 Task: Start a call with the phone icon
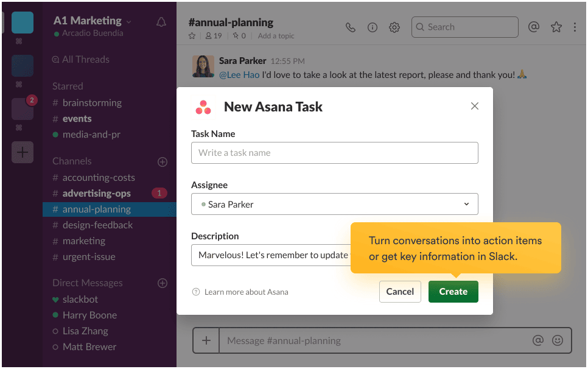(x=350, y=27)
